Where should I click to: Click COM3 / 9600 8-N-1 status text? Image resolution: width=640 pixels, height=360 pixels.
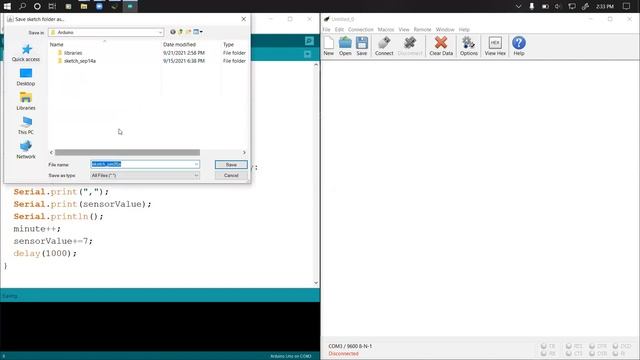(x=350, y=346)
